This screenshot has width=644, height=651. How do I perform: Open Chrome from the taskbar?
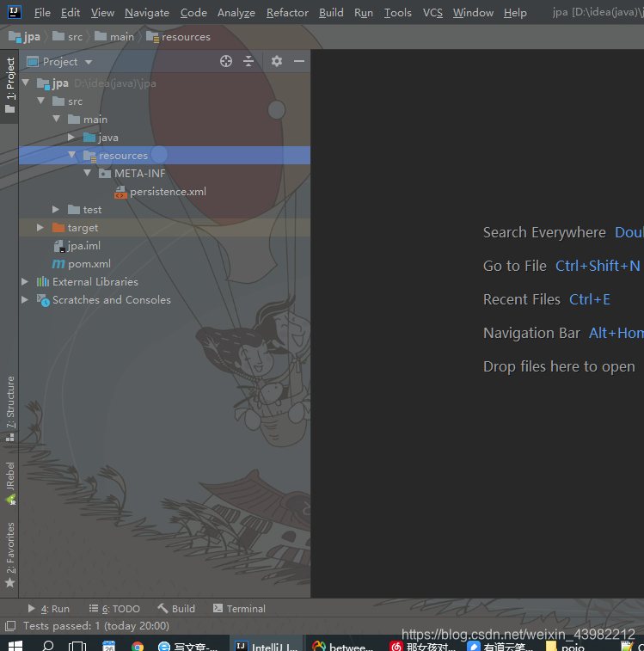(x=138, y=647)
